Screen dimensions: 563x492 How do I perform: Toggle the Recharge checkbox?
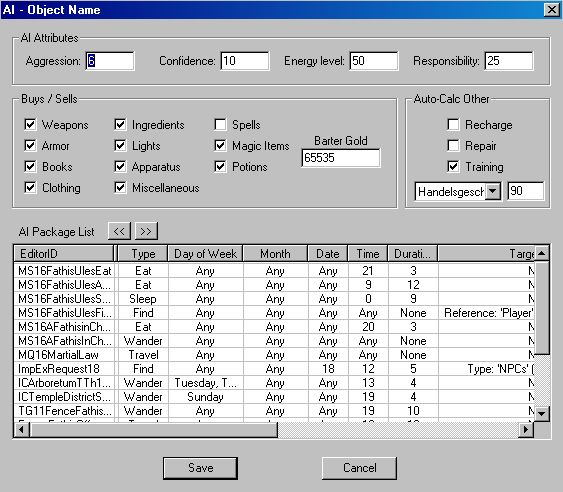(x=453, y=125)
